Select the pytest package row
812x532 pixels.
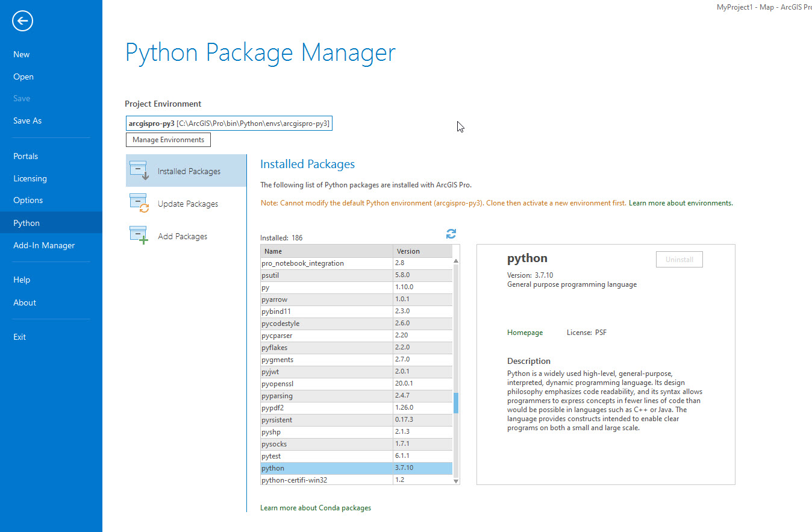pos(326,456)
